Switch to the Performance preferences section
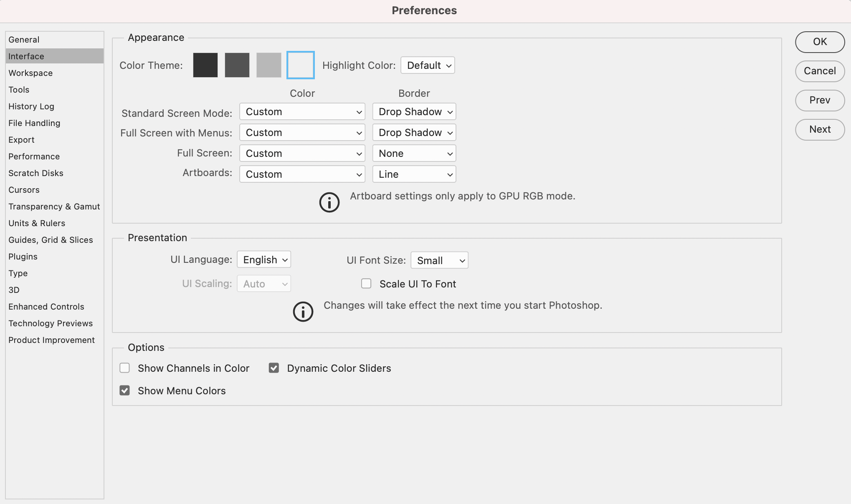This screenshot has height=504, width=851. [34, 156]
